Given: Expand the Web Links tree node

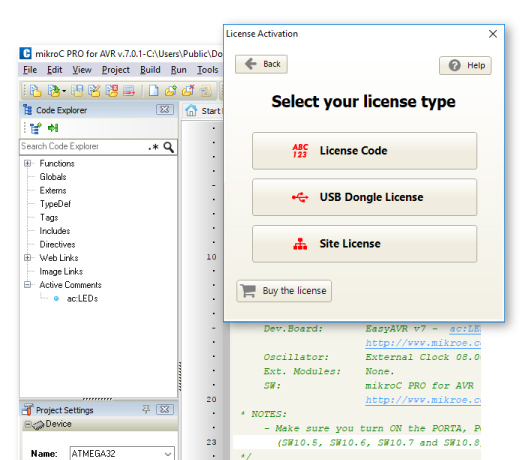Looking at the screenshot, I should (27, 258).
